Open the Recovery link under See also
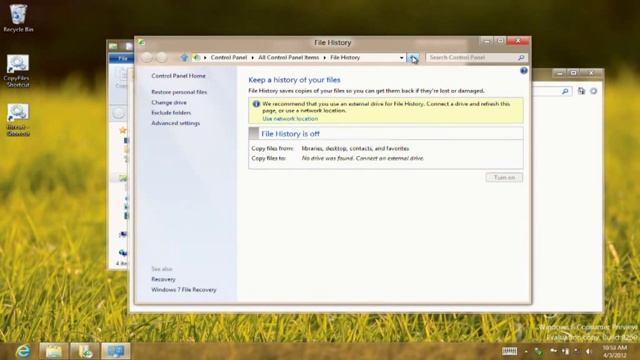This screenshot has height=360, width=640. click(x=163, y=280)
